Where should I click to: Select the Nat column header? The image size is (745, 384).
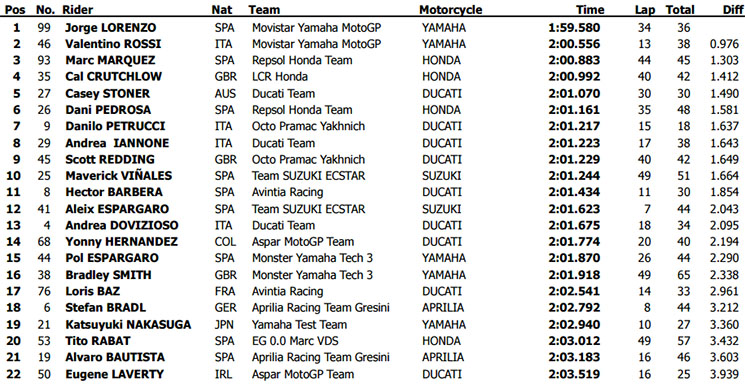220,10
